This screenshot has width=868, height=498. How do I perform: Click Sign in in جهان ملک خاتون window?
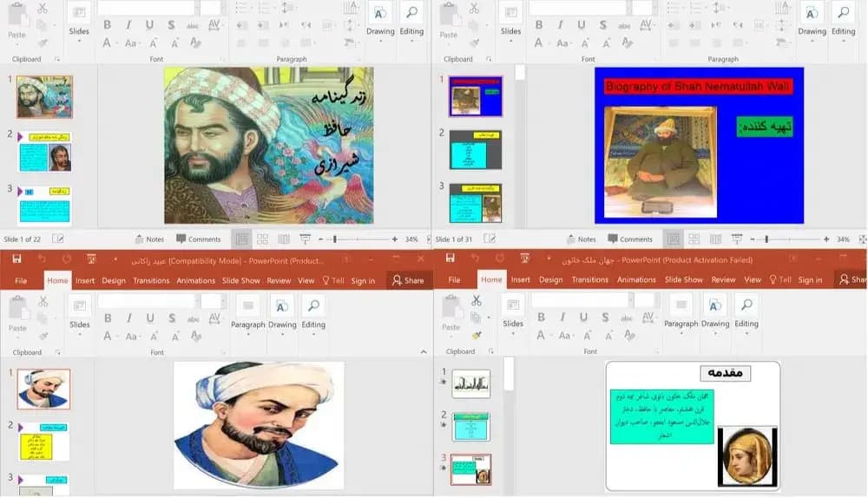(x=810, y=280)
